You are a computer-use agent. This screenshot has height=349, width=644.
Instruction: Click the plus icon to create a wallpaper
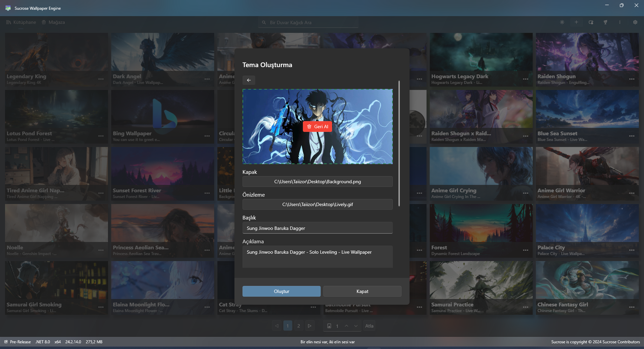(576, 22)
